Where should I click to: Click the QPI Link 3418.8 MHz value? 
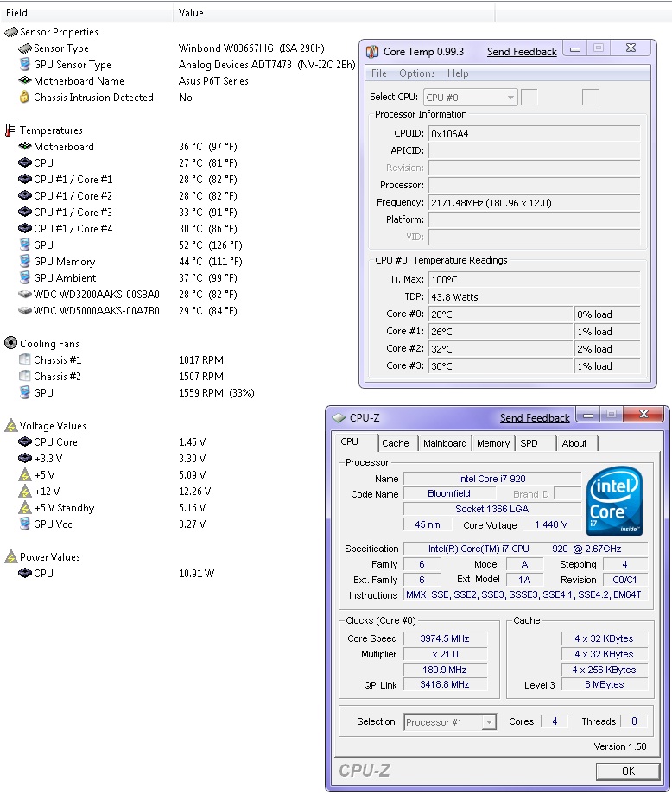445,684
